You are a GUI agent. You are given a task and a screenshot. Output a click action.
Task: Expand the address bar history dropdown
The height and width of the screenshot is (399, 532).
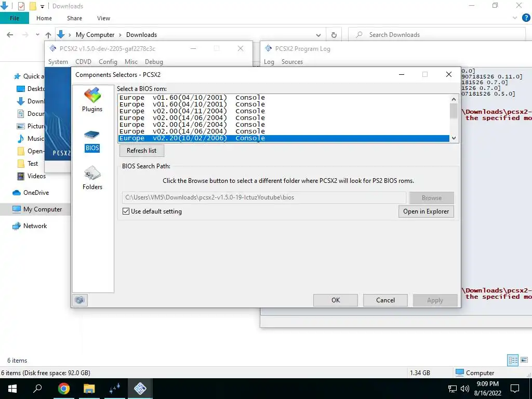318,35
